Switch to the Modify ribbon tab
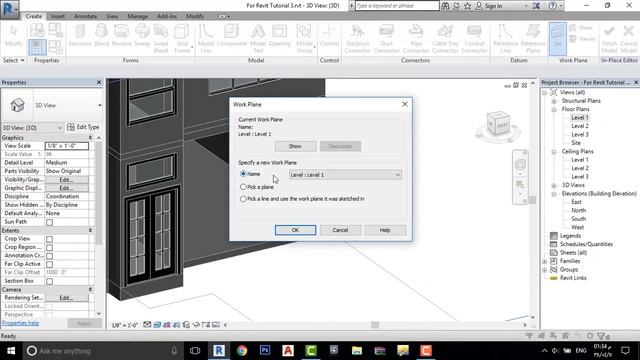Image resolution: width=640 pixels, height=360 pixels. 195,16
